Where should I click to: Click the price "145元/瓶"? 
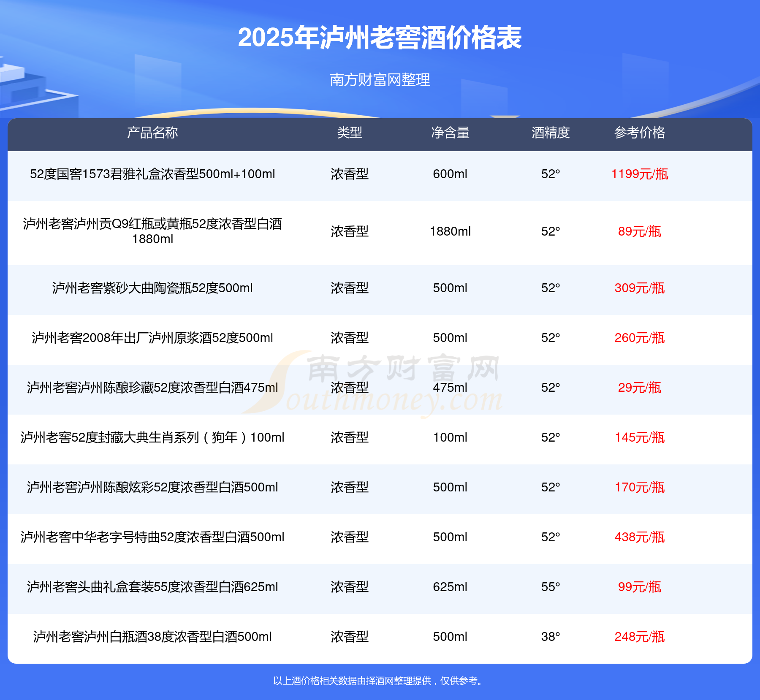pos(640,437)
